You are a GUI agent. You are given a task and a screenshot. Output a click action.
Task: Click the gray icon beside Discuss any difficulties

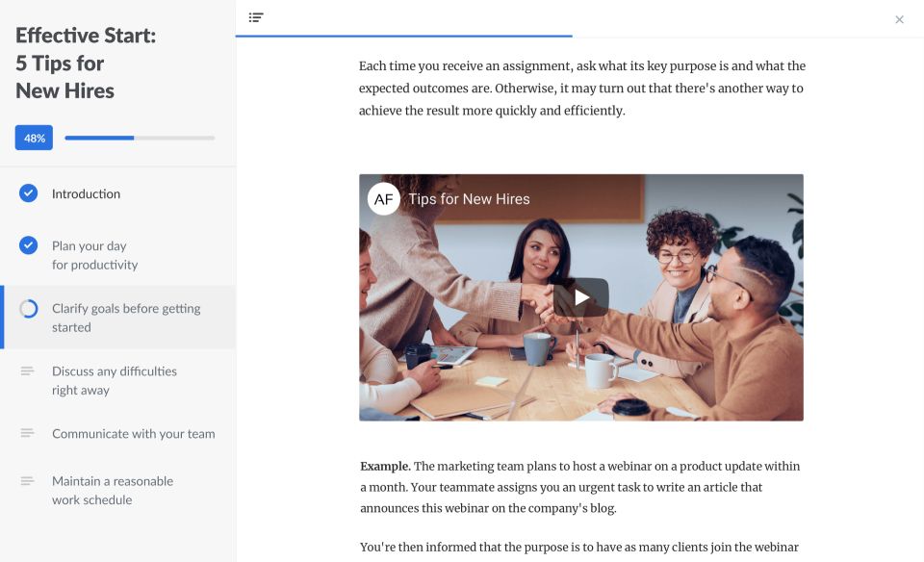pos(28,371)
